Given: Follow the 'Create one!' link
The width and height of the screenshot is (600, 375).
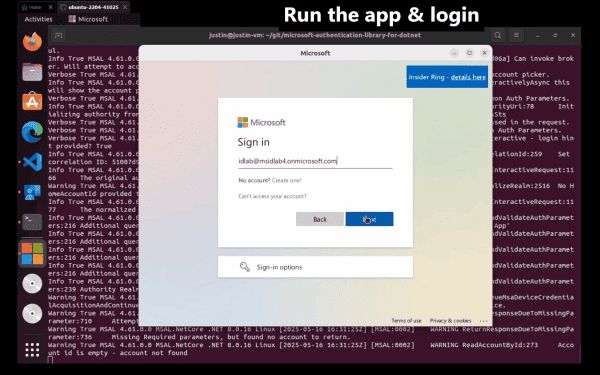Looking at the screenshot, I should 287,180.
